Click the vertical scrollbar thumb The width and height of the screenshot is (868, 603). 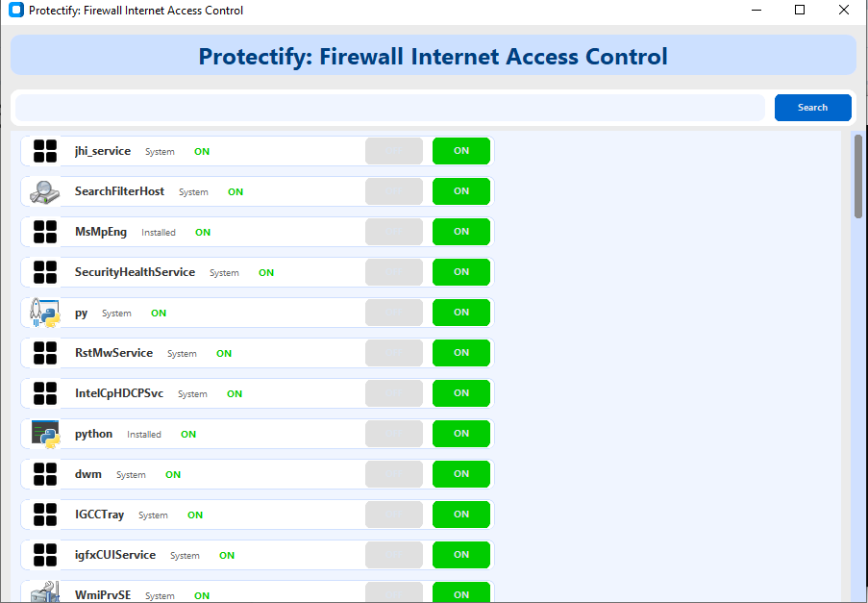tap(858, 176)
